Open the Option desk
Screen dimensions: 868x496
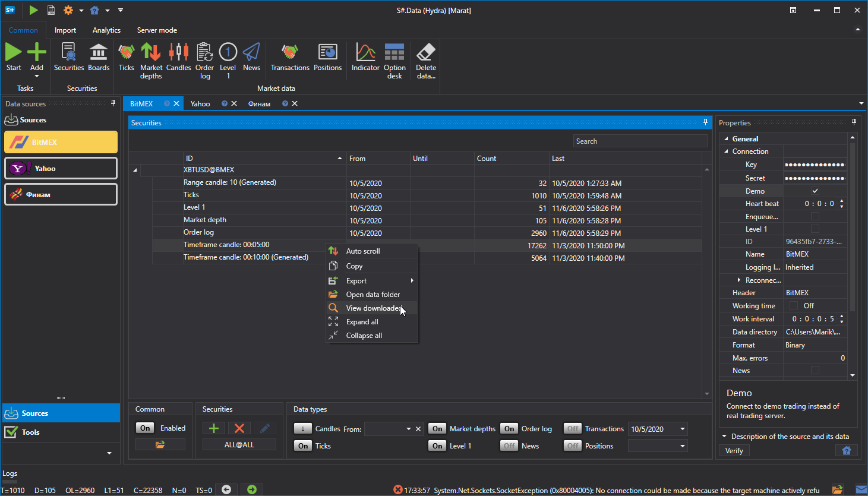coord(394,52)
